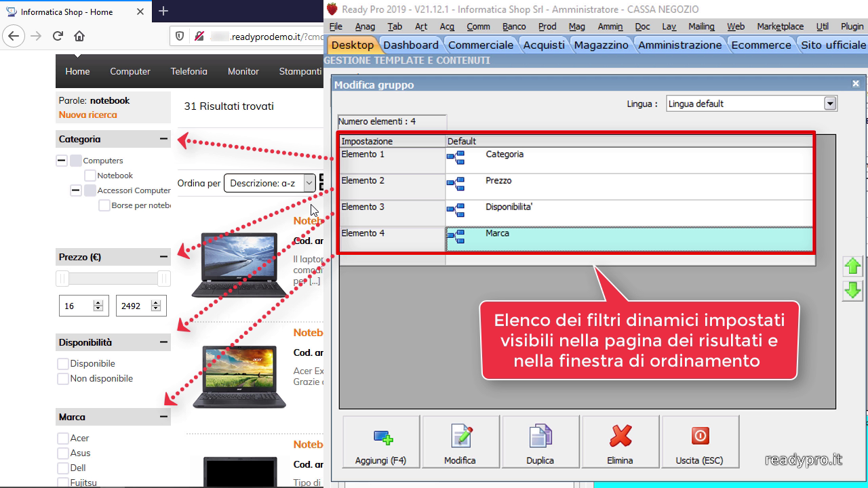Click the first notebook product thumbnail

click(x=239, y=265)
